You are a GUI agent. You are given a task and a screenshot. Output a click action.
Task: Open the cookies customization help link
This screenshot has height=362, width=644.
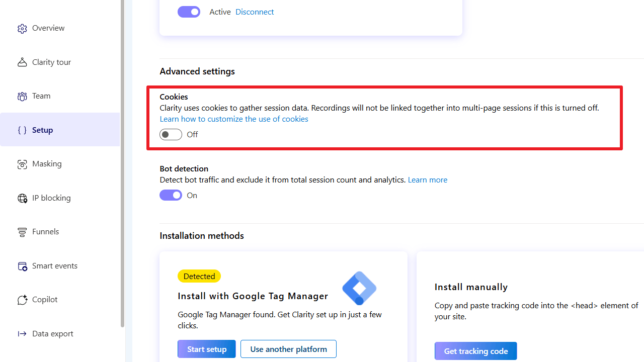tap(234, 119)
